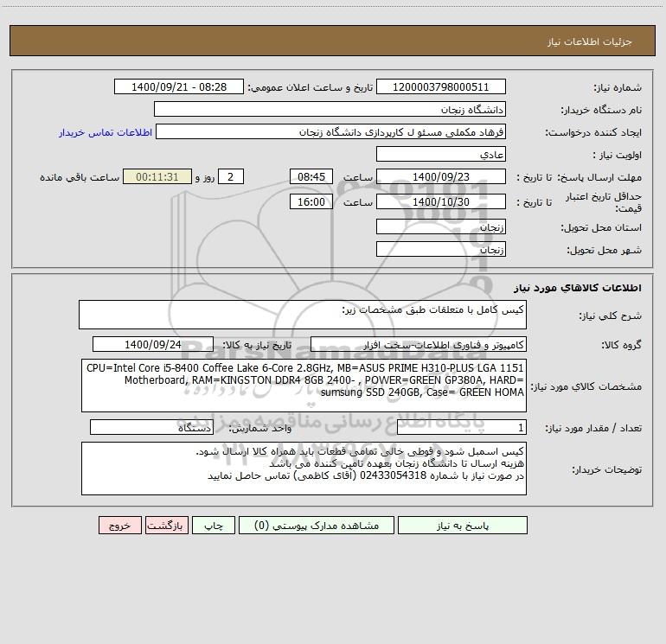Click the label استان محل تحویل

click(601, 227)
